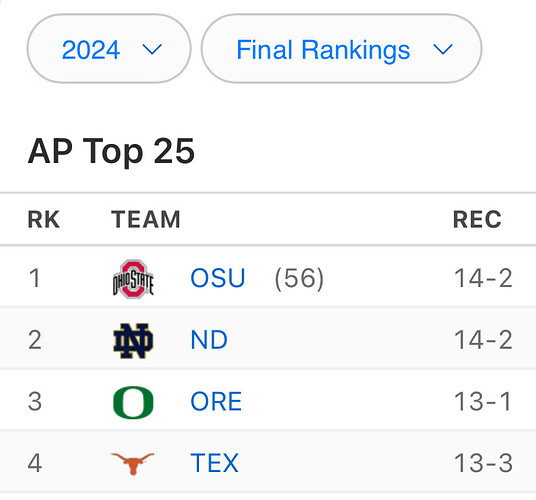
Task: Click the chevron next to 2024
Action: tap(152, 50)
